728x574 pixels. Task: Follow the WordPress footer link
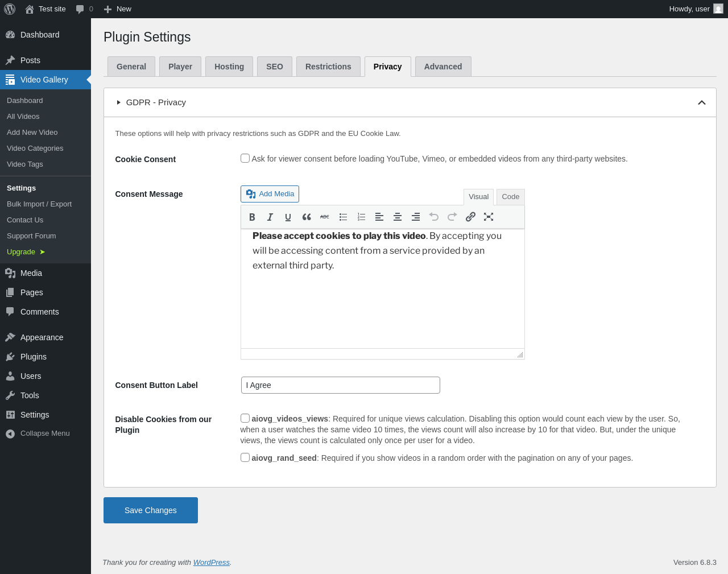[x=212, y=563]
